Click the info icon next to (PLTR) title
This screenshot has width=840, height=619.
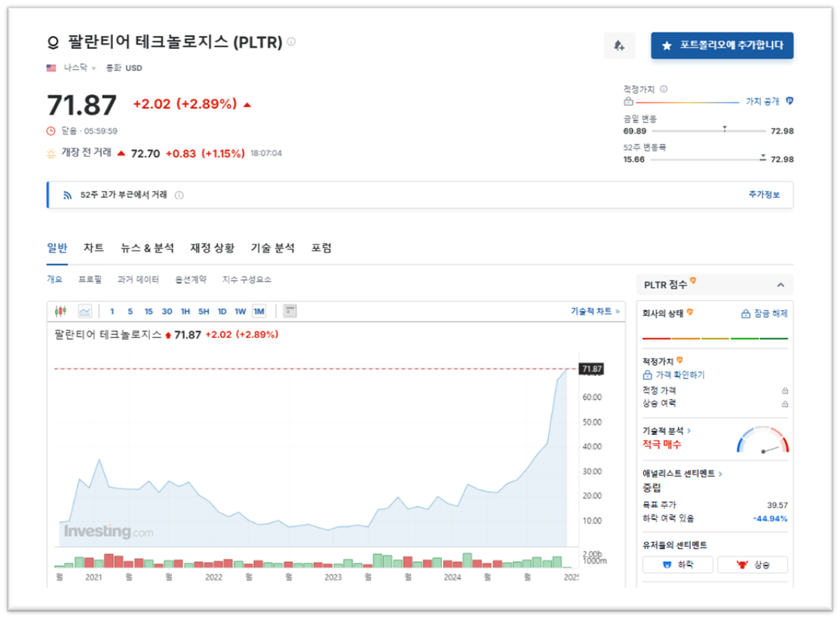(291, 41)
